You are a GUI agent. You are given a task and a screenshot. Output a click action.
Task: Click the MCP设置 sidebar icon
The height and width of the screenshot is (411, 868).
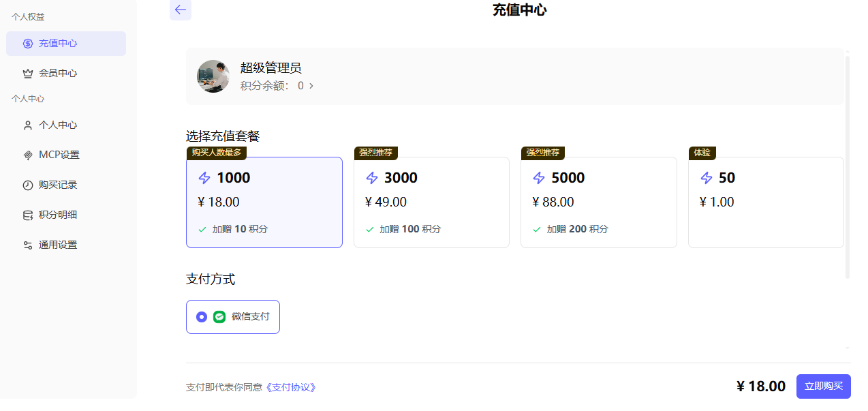(28, 155)
